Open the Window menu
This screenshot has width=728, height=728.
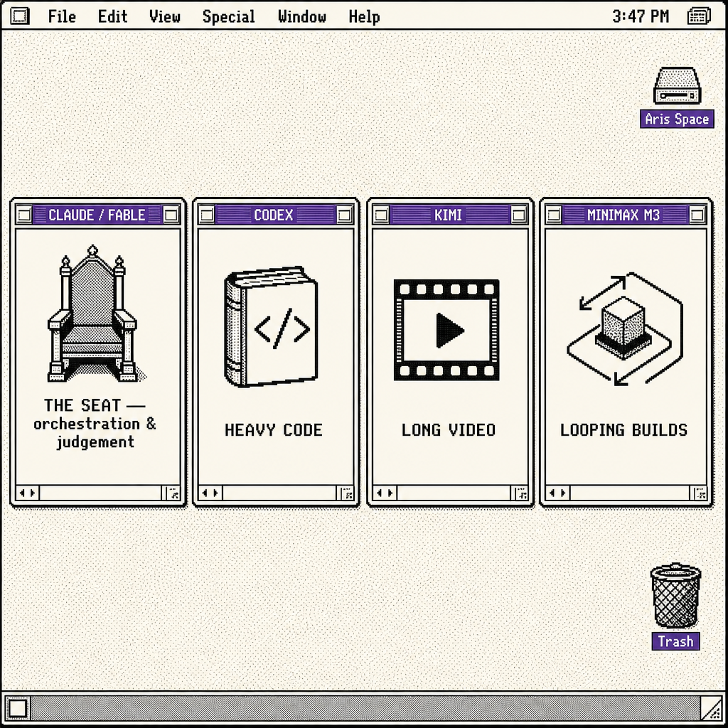pyautogui.click(x=301, y=17)
